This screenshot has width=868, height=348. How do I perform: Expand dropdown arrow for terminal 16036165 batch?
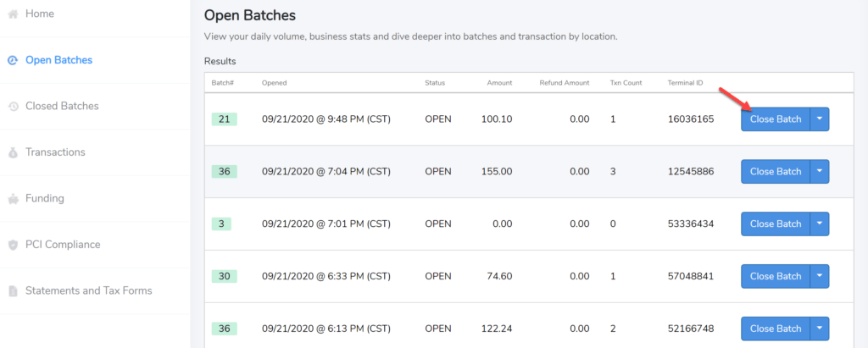(820, 119)
